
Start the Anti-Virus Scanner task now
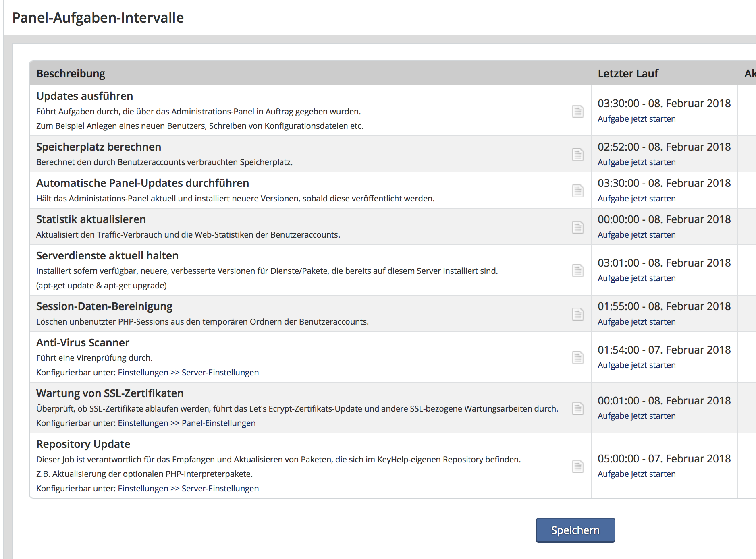coord(636,365)
